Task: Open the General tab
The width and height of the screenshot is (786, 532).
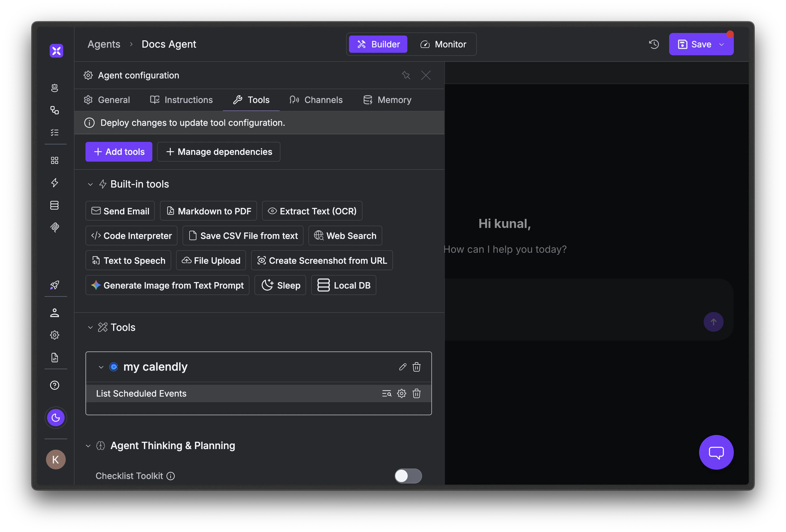Action: (x=107, y=100)
